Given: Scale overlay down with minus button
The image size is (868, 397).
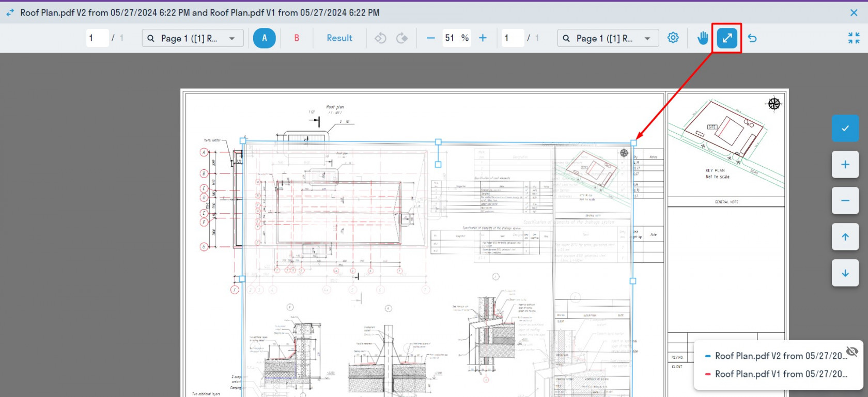Looking at the screenshot, I should pyautogui.click(x=845, y=200).
